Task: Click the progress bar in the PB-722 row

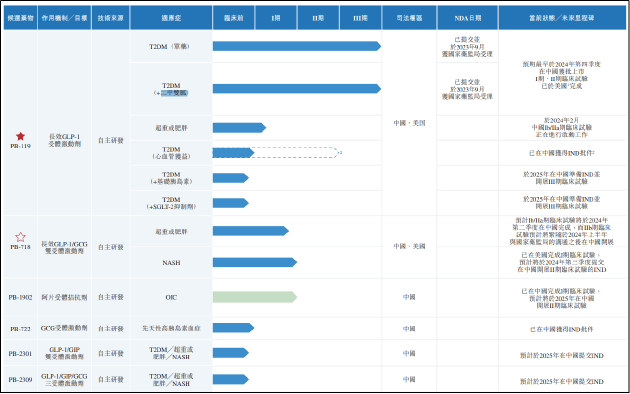Action: (233, 328)
